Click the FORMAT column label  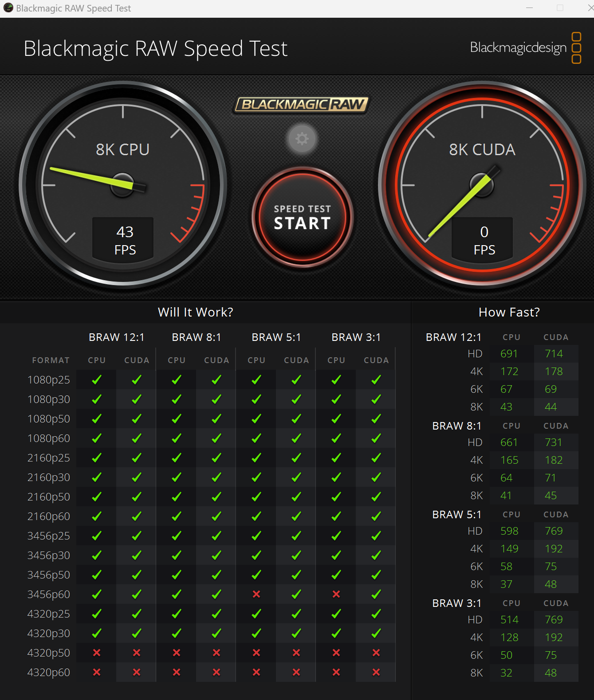pyautogui.click(x=51, y=360)
